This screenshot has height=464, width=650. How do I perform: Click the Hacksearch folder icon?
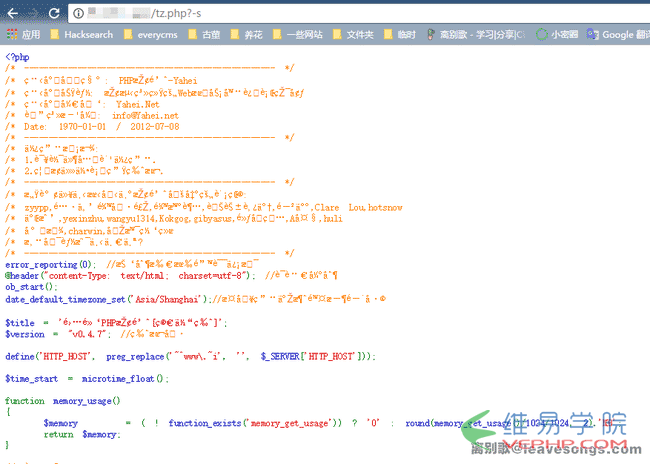pos(55,34)
